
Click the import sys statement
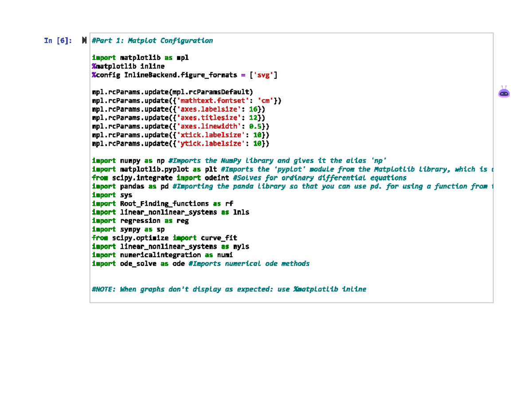tap(112, 195)
